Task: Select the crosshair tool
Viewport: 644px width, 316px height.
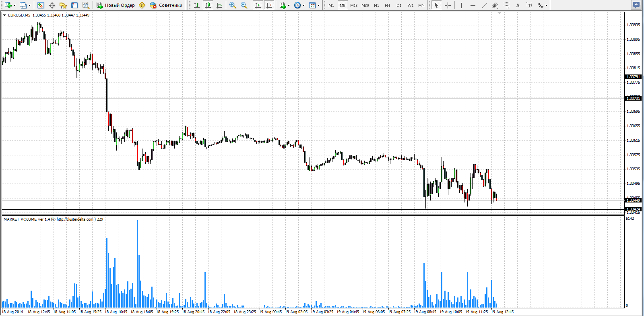Action: pyautogui.click(x=448, y=5)
